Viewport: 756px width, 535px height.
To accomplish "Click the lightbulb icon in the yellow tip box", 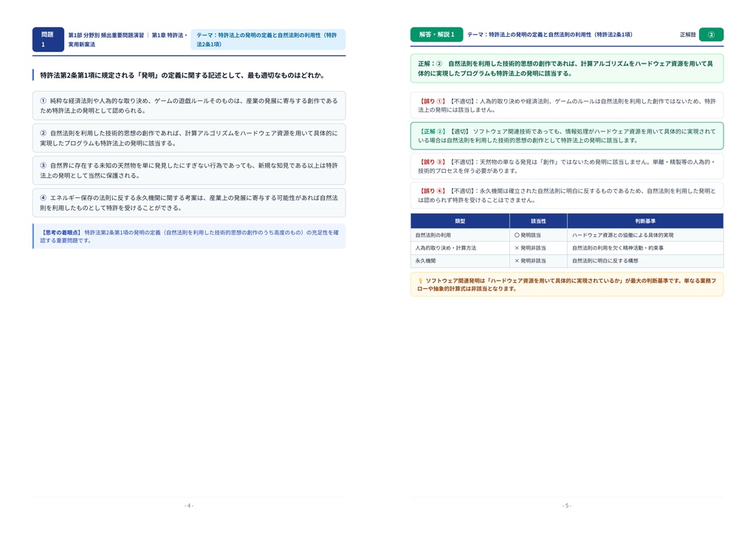I will (420, 281).
